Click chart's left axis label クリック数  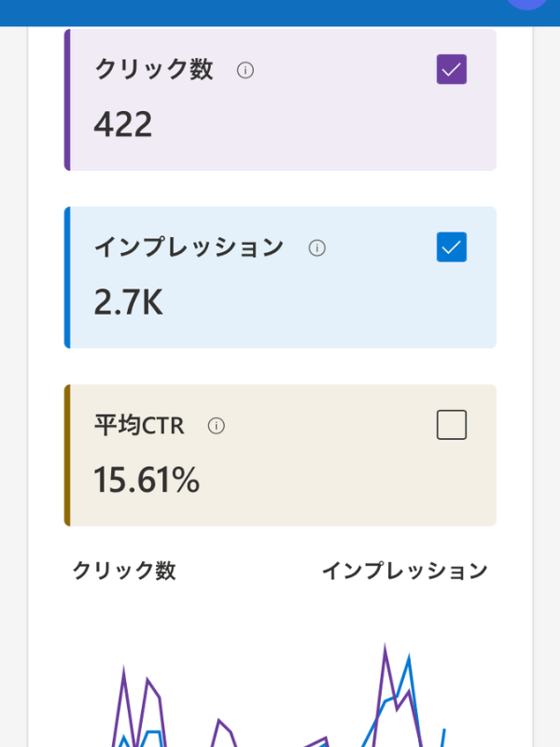[124, 571]
